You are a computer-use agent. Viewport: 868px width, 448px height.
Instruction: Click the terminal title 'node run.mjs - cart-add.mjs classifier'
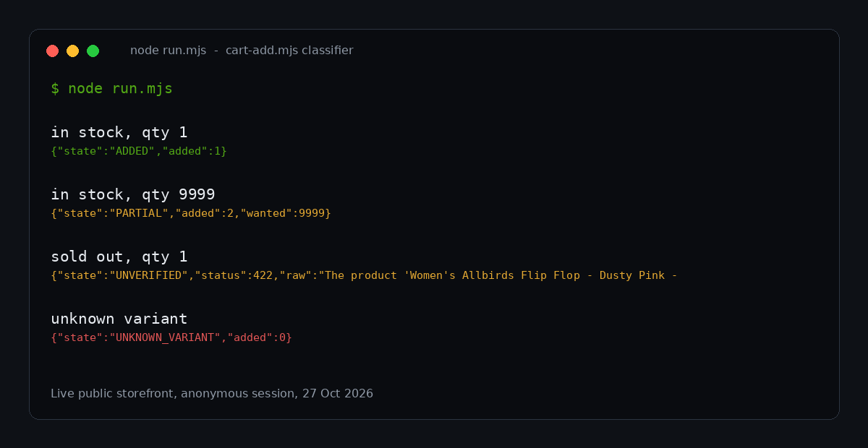click(242, 51)
